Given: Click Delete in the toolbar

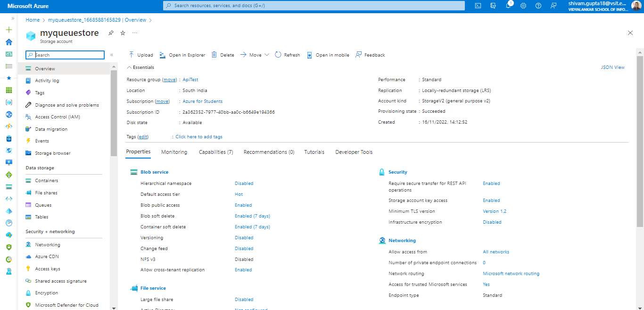Looking at the screenshot, I should (x=223, y=55).
